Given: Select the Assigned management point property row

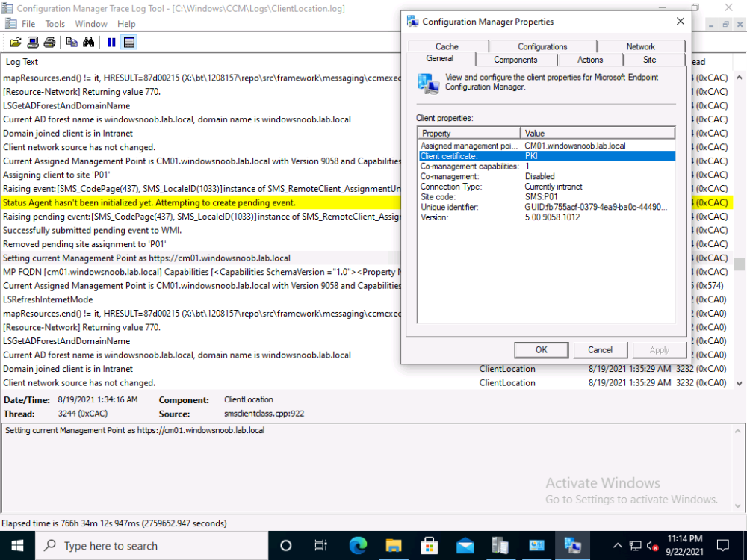Looking at the screenshot, I should (x=547, y=146).
